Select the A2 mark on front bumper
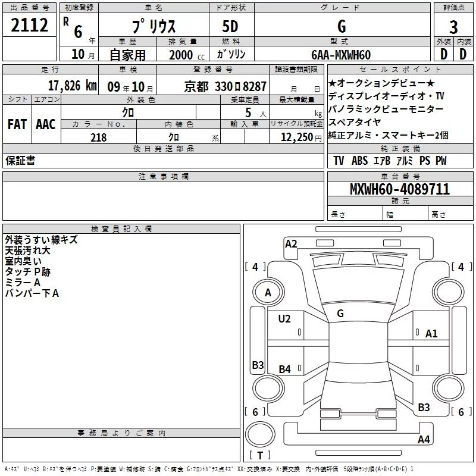 (291, 244)
